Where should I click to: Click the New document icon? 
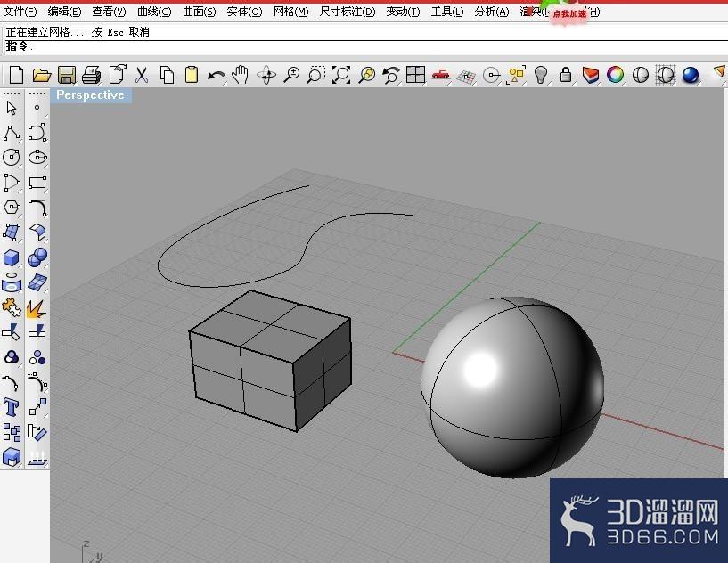coord(16,74)
